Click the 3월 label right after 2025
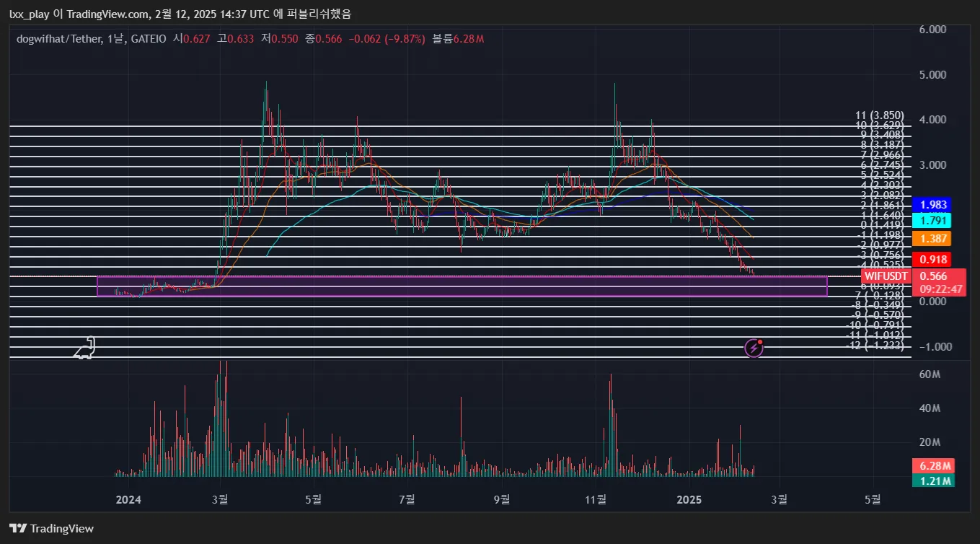The image size is (980, 544). coord(779,499)
